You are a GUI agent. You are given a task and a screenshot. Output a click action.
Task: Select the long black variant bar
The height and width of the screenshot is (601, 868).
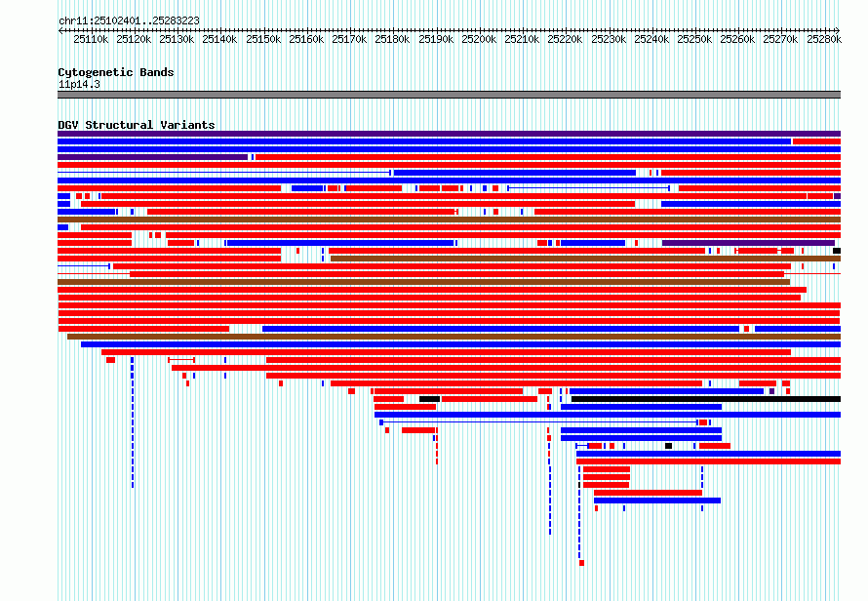point(706,399)
